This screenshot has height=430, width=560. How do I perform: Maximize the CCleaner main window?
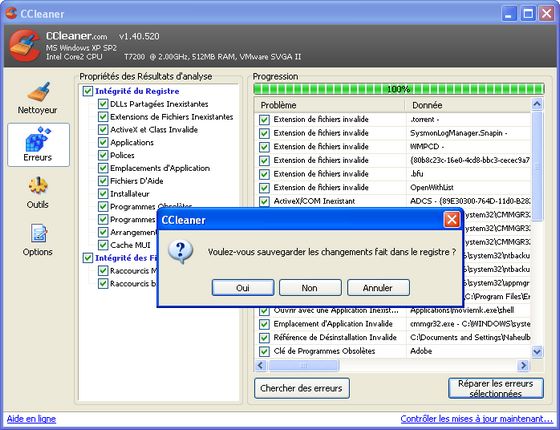[528, 14]
